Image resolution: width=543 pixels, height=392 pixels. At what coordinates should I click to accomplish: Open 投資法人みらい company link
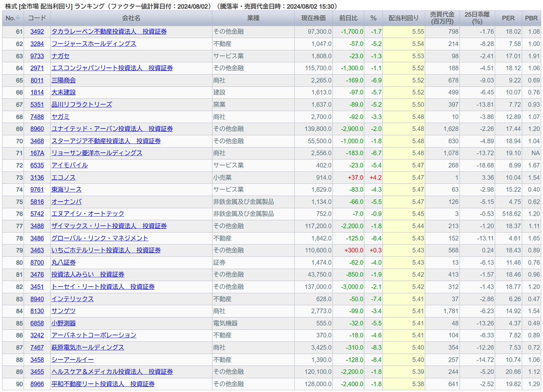tap(88, 274)
